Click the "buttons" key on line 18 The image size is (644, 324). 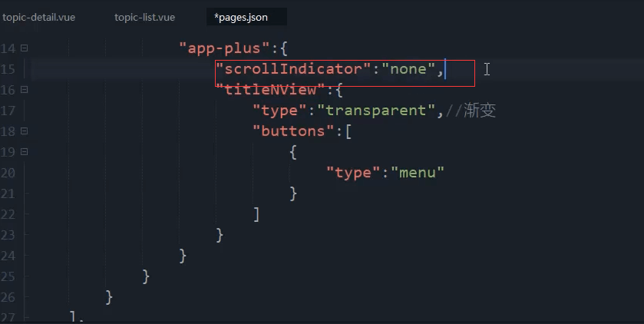click(293, 131)
